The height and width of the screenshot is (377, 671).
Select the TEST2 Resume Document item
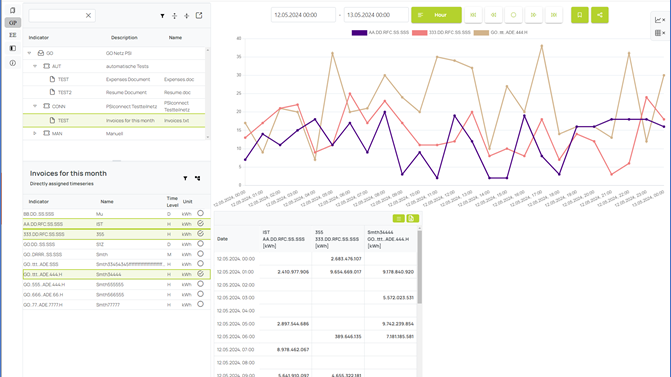coord(114,92)
